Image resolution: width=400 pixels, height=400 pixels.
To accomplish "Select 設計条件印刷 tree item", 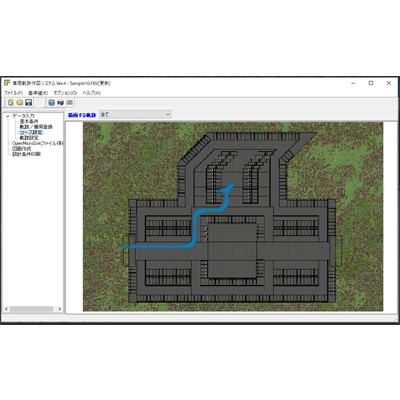I will 27,154.
